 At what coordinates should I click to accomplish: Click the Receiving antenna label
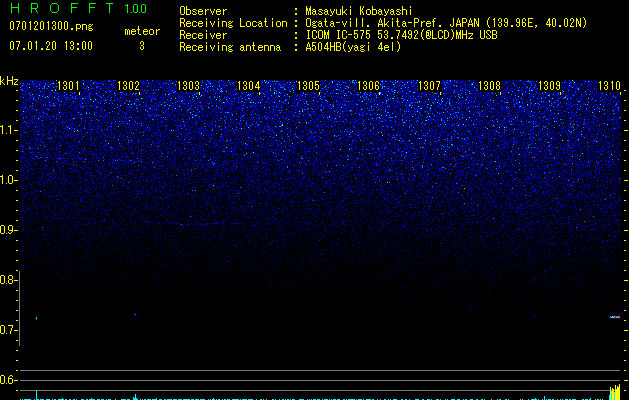pos(230,47)
